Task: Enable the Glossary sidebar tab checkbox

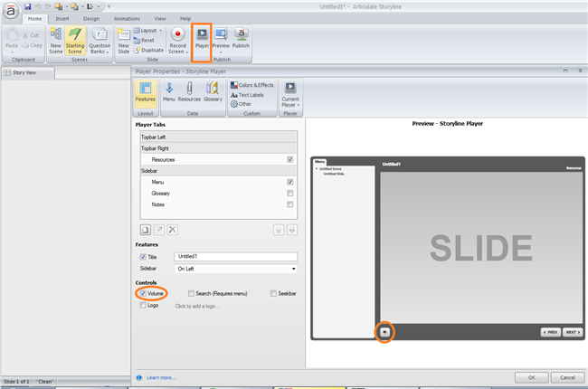Action: (289, 193)
